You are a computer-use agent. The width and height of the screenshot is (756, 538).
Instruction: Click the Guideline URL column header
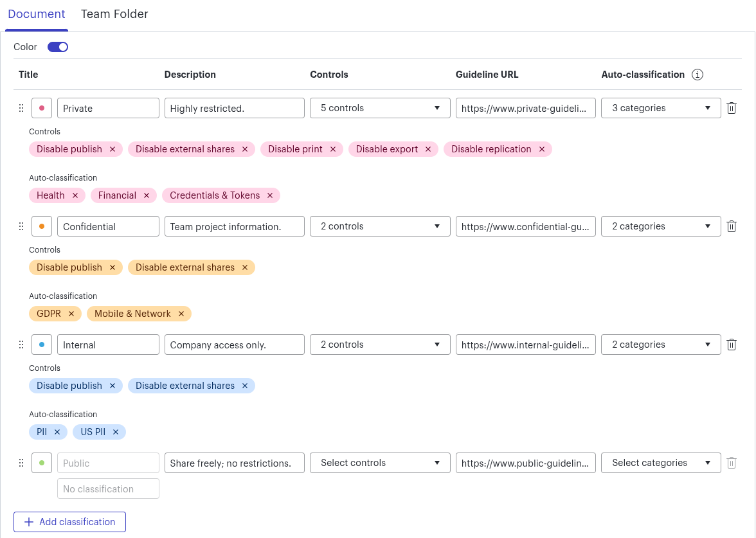[487, 75]
